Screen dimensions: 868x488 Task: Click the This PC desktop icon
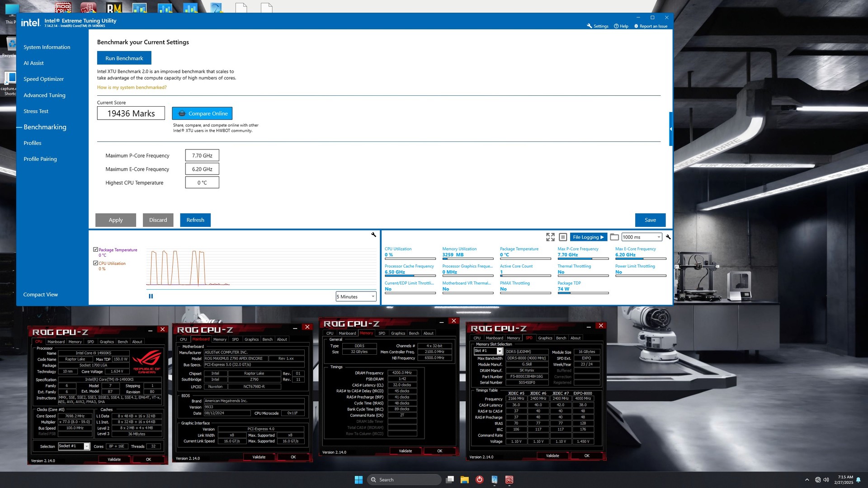(x=11, y=13)
